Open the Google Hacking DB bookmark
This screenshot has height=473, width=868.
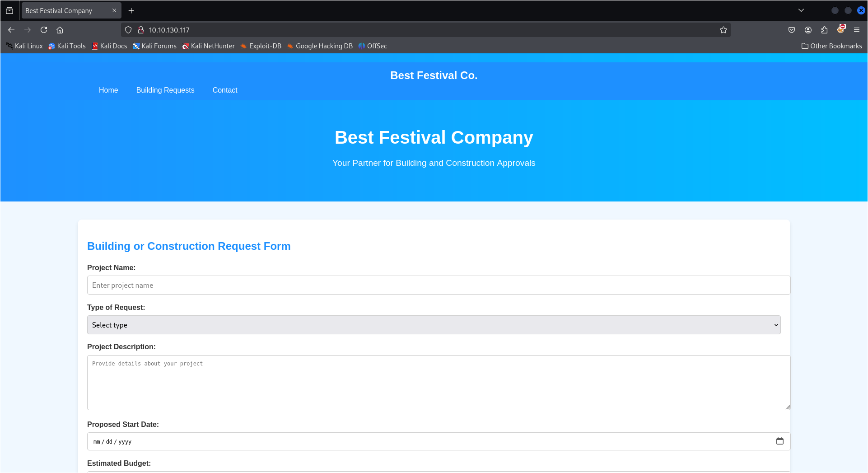tap(320, 46)
